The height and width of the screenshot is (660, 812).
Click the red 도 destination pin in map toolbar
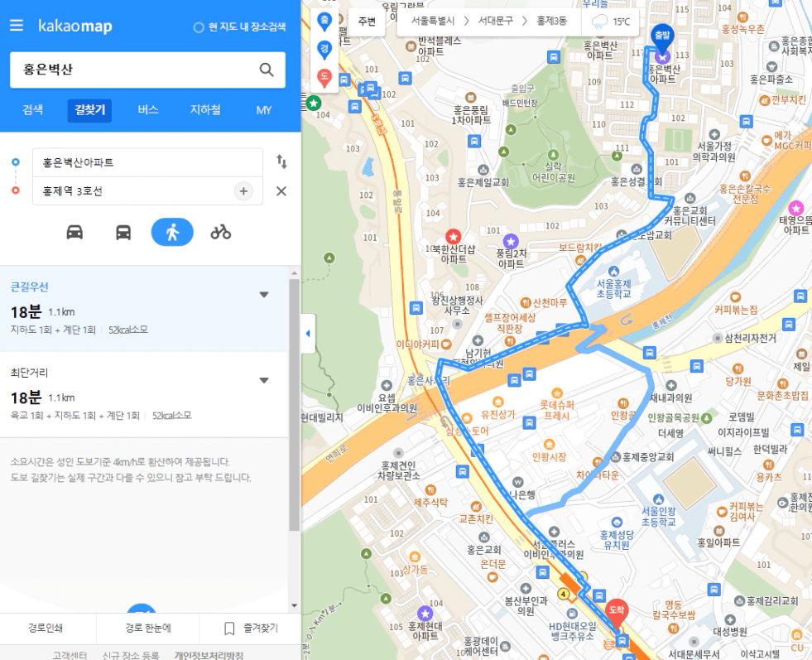[x=324, y=78]
